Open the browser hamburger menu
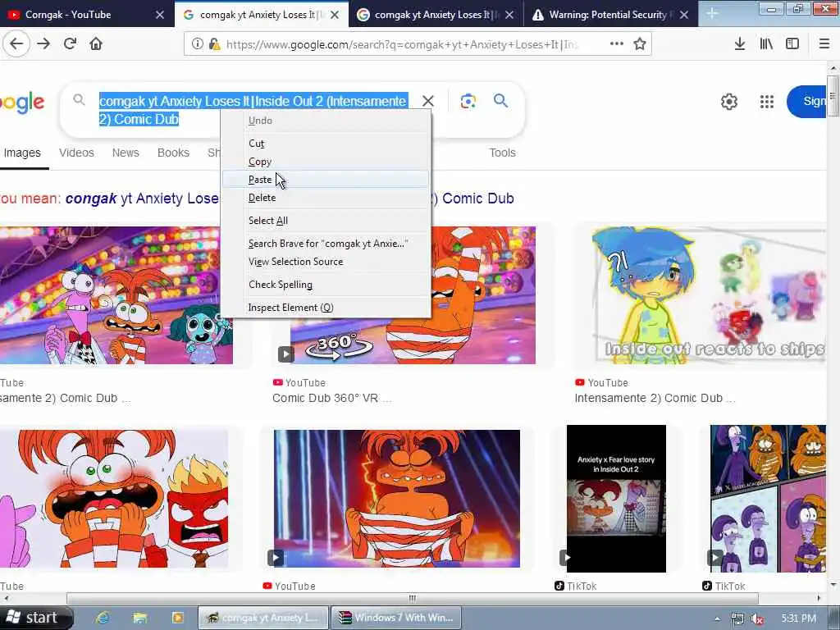Viewport: 840px width, 630px height. point(824,44)
